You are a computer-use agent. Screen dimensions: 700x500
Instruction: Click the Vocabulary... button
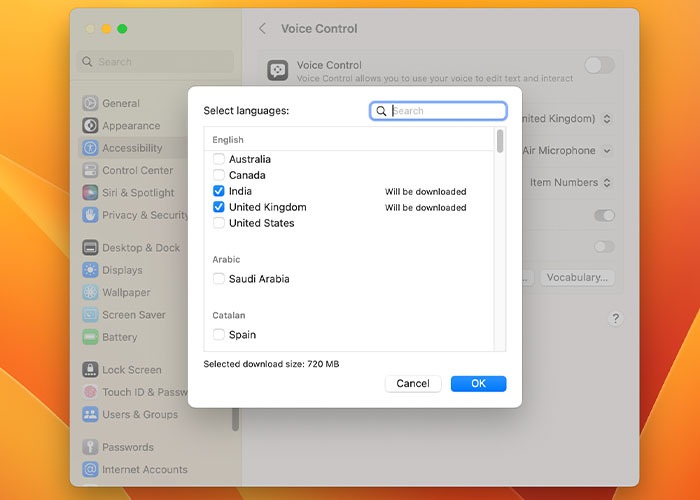click(x=577, y=277)
